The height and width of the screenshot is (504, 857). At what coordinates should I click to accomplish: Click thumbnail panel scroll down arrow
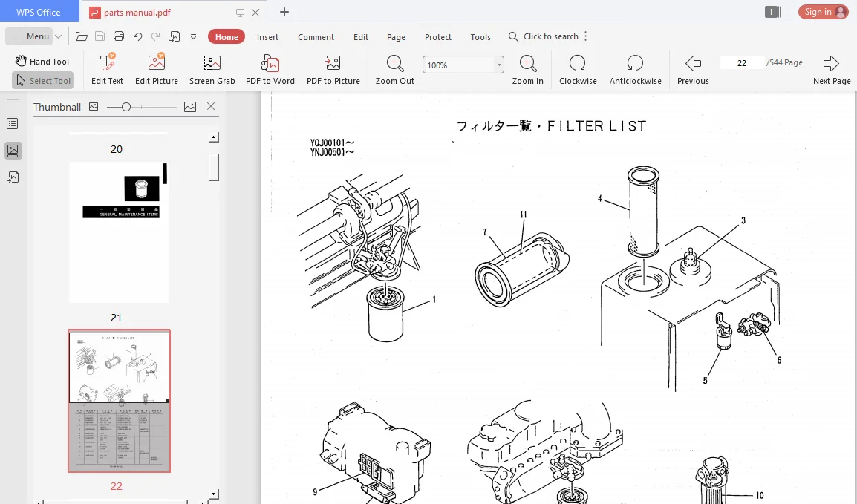click(214, 494)
